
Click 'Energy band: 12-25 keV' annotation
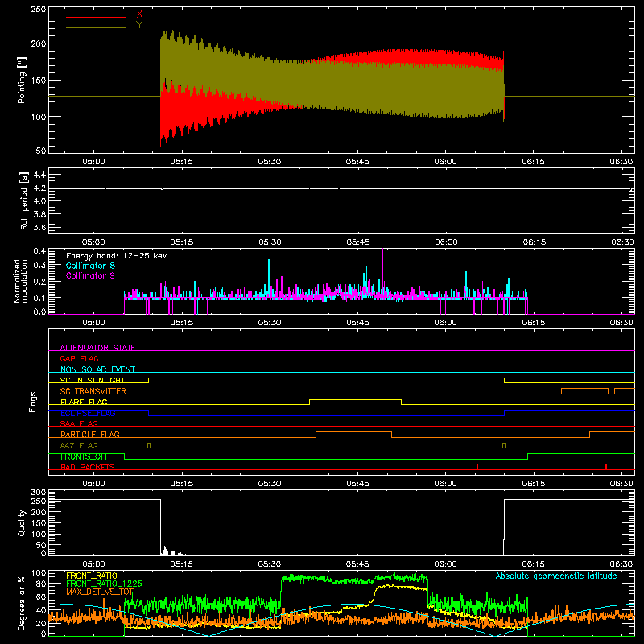coord(117,256)
